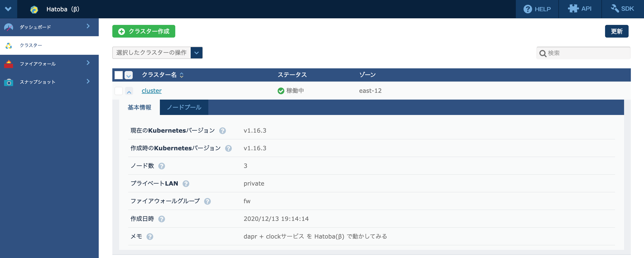Click help icon beside メモ
644x258 pixels.
pyautogui.click(x=150, y=237)
